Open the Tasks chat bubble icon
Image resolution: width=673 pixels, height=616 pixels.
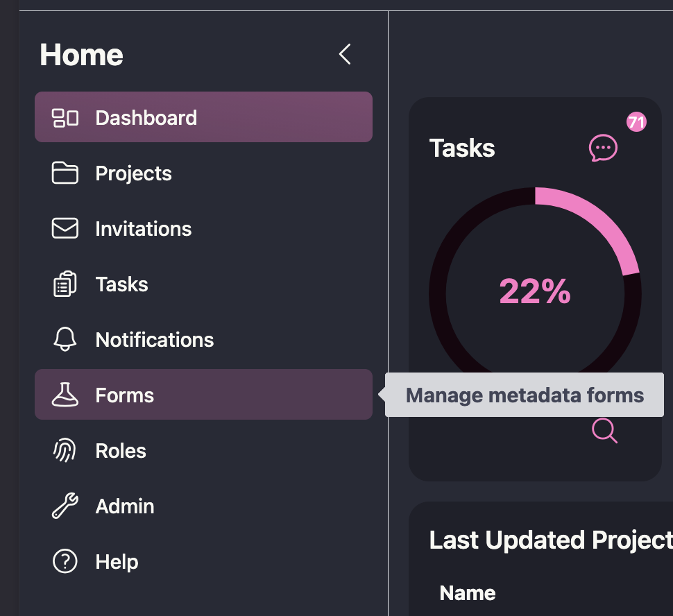tap(603, 148)
